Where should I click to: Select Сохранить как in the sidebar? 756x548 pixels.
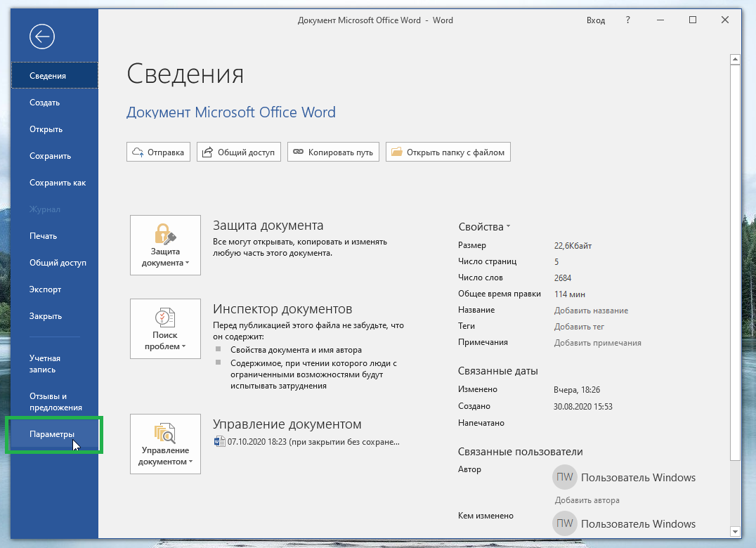click(55, 183)
